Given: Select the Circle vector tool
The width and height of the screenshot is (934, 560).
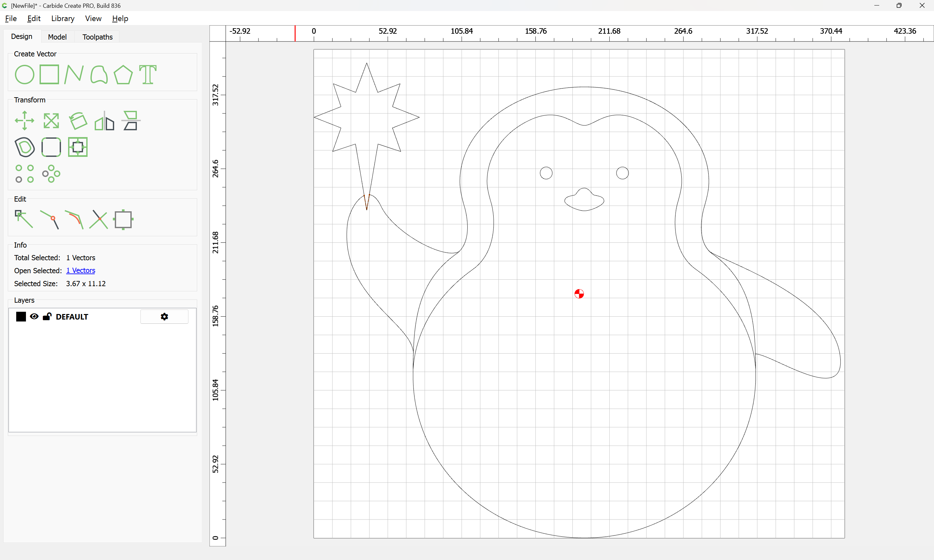Looking at the screenshot, I should point(24,74).
